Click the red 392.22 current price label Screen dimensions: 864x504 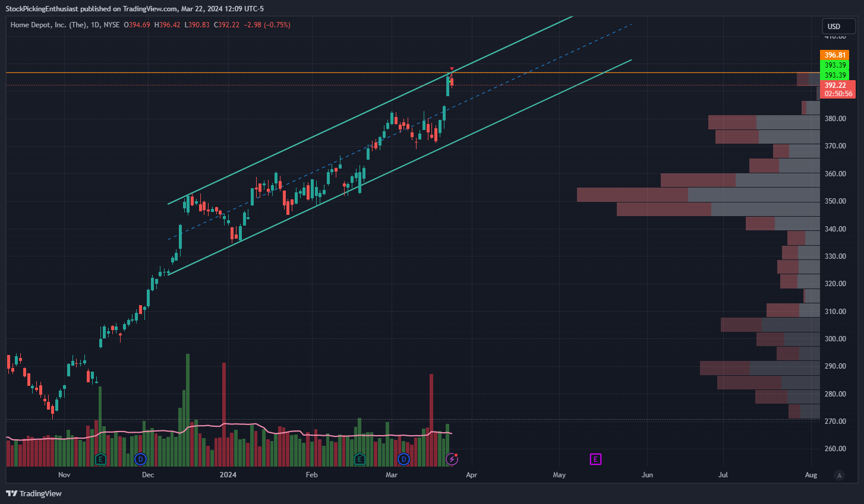coord(837,85)
